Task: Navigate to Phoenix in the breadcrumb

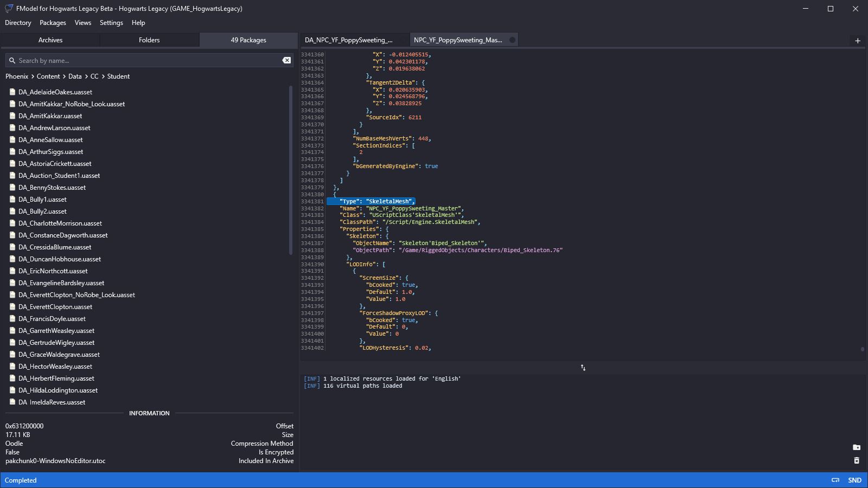Action: [17, 76]
